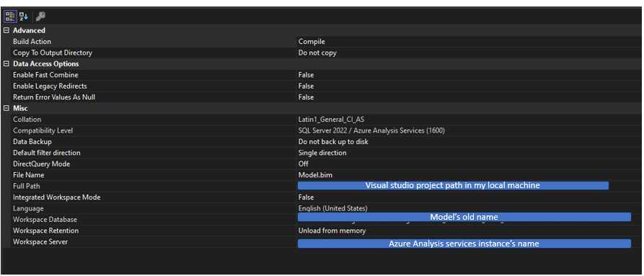Image resolution: width=644 pixels, height=276 pixels.
Task: Select the Full Path property label
Action: (x=27, y=186)
